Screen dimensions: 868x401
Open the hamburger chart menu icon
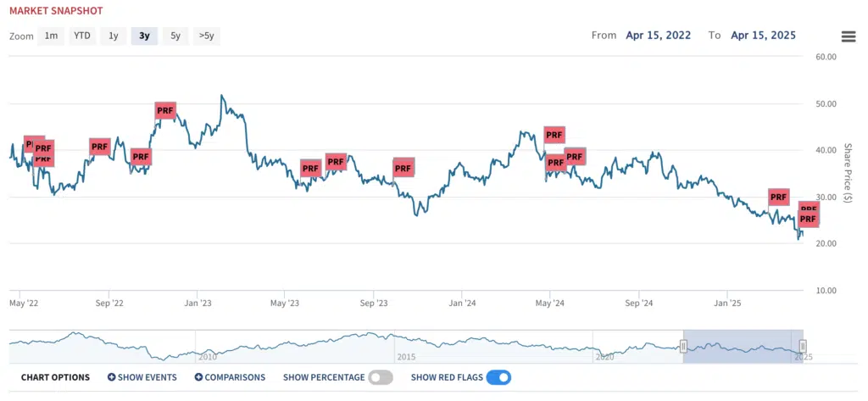coord(848,36)
